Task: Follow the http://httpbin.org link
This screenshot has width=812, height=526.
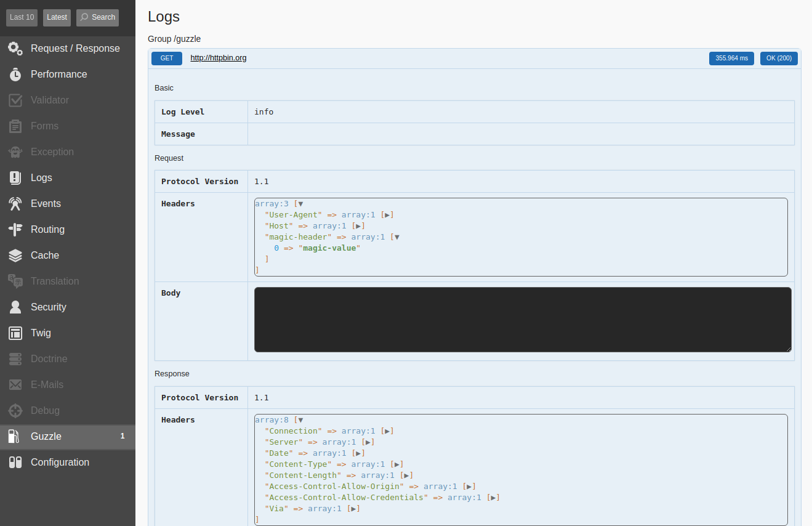Action: click(219, 58)
